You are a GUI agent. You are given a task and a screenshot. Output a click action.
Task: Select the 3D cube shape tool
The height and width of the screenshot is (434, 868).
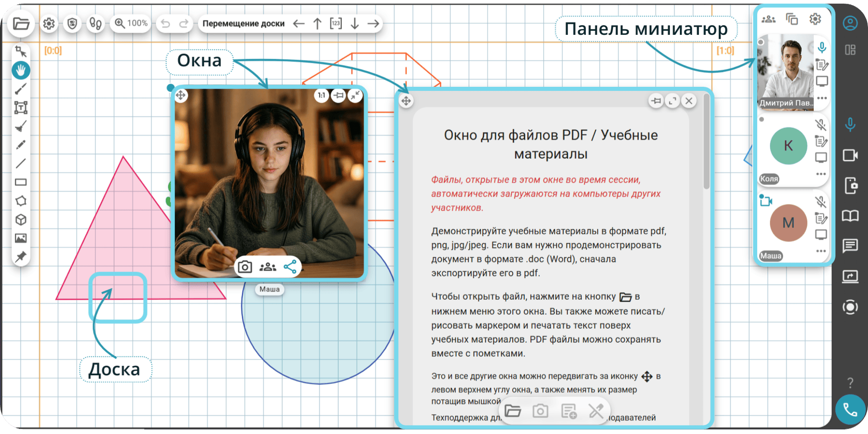[x=21, y=220]
